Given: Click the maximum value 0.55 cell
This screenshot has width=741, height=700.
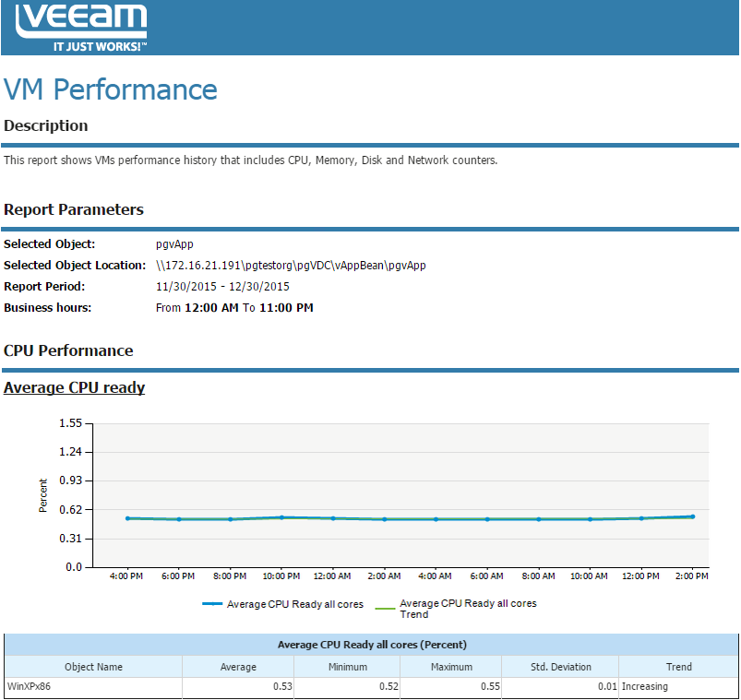Looking at the screenshot, I should tap(451, 687).
